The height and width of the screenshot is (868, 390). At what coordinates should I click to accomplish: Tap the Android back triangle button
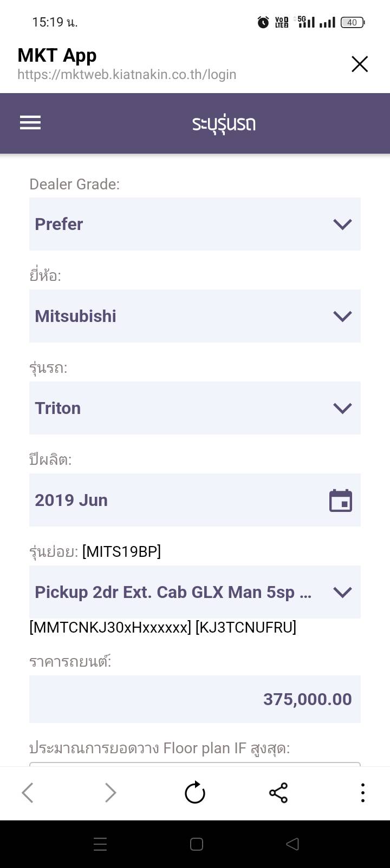pyautogui.click(x=292, y=844)
